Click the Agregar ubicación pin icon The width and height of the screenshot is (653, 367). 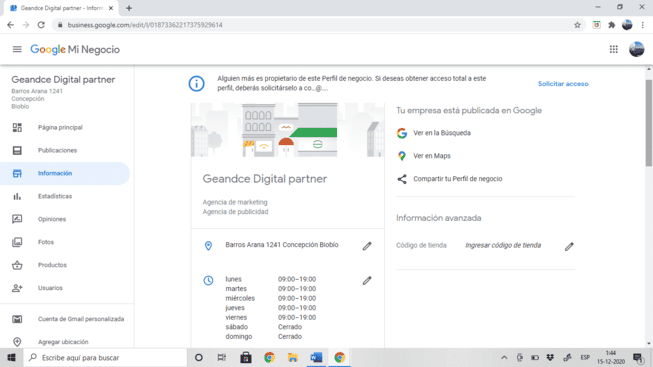pyautogui.click(x=17, y=342)
